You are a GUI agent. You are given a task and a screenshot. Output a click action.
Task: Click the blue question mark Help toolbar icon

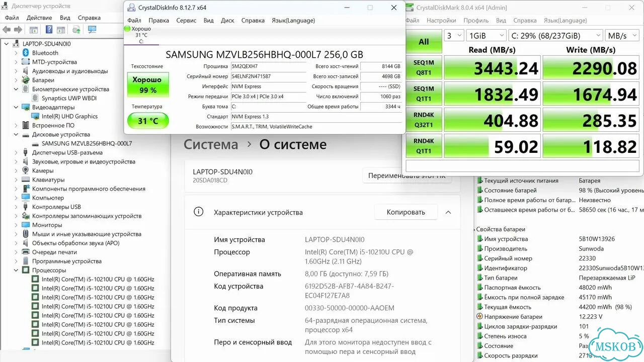(49, 30)
